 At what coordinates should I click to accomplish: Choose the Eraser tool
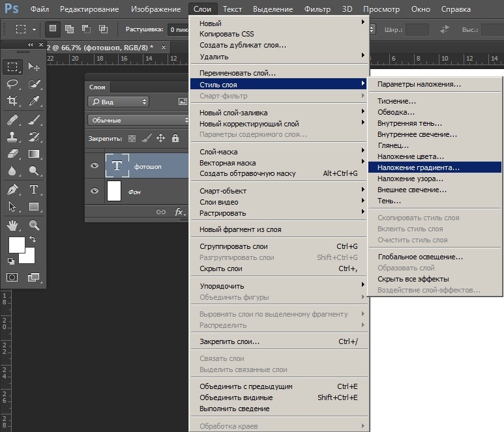[x=12, y=154]
